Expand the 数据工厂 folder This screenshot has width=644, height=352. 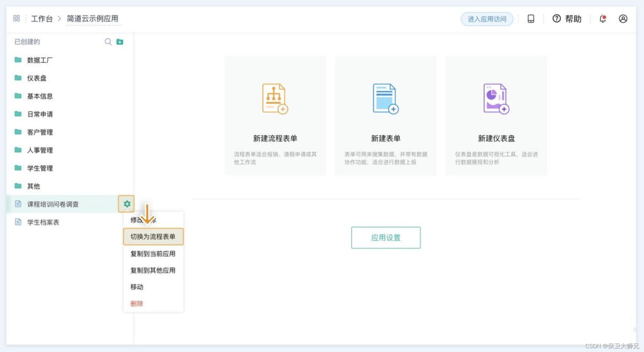click(40, 60)
